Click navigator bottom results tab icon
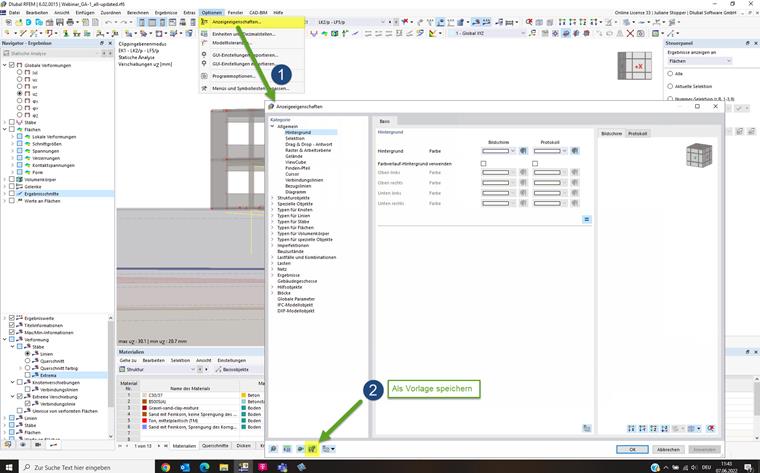Screen dimensions: 760x473 pos(53,444)
